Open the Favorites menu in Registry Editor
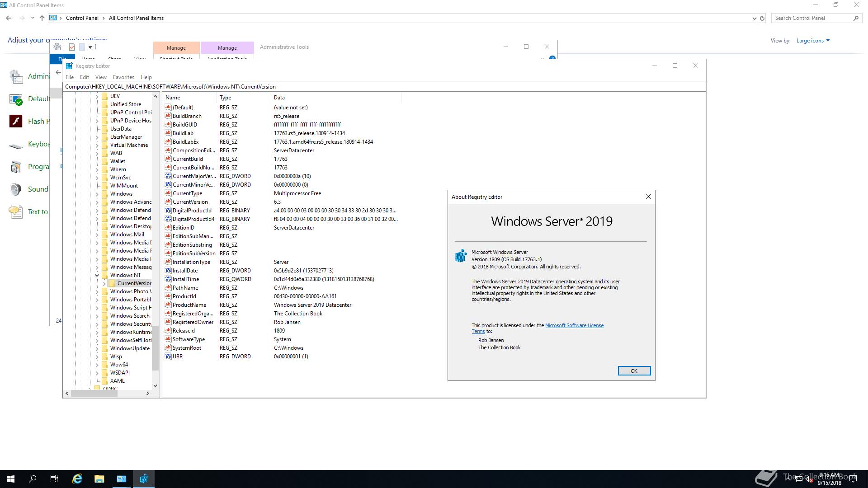Viewport: 868px width, 488px height. (123, 77)
